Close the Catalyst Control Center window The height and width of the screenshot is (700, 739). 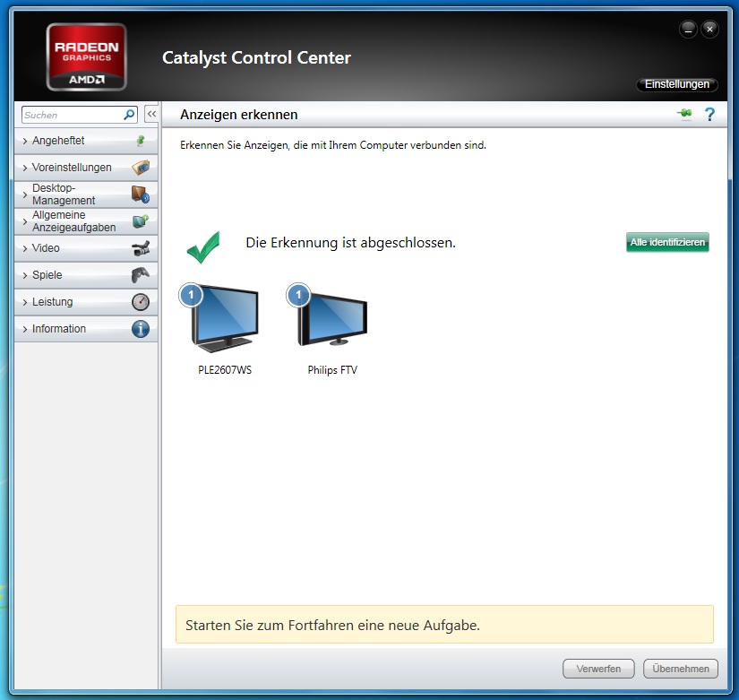(x=709, y=30)
